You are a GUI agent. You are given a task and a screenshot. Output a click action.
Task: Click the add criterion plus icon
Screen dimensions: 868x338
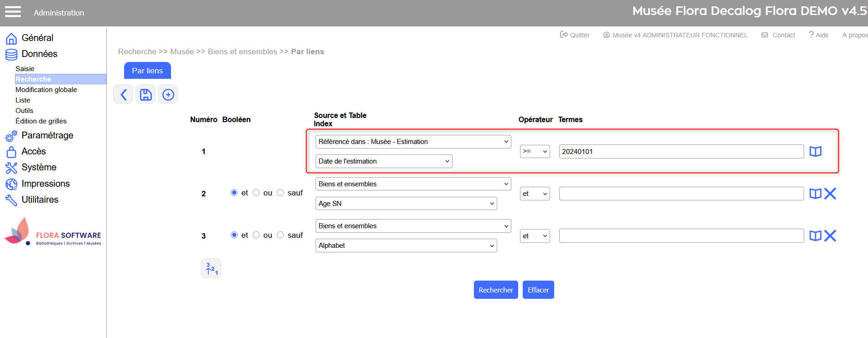tap(168, 94)
